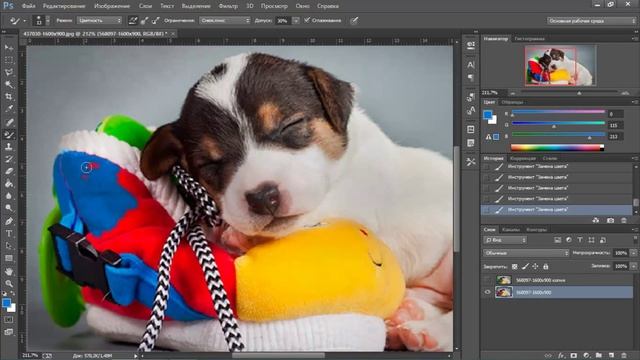Add a layer style with fx icon
This screenshot has width=640, height=360.
[x=561, y=356]
